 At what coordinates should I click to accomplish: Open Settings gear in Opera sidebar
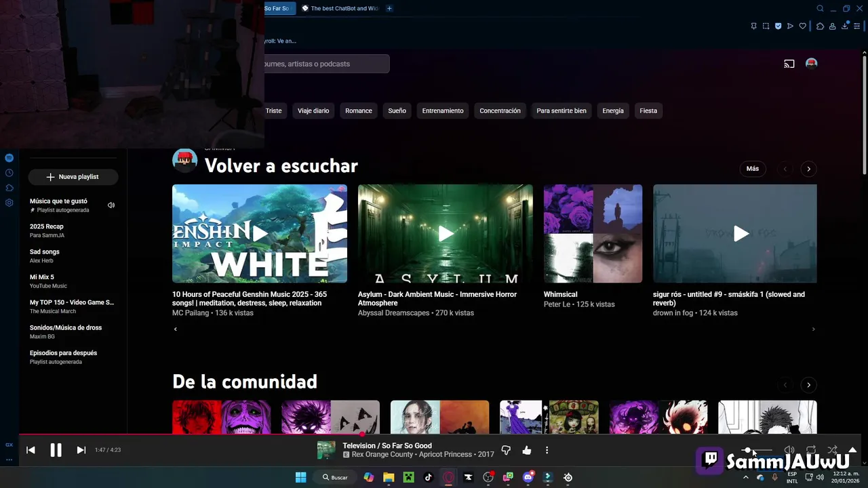point(9,203)
